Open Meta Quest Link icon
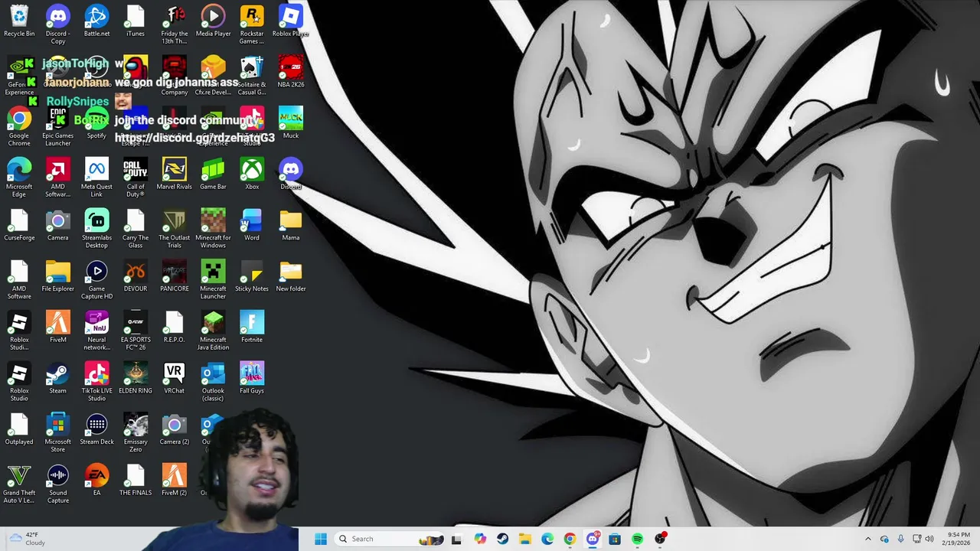Viewport: 980px width, 551px height. pos(96,178)
